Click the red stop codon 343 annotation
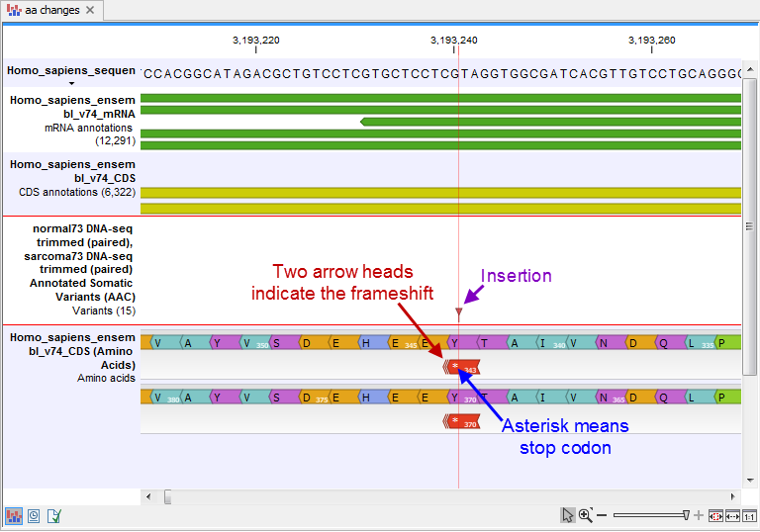Image resolution: width=760 pixels, height=532 pixels. pos(462,367)
